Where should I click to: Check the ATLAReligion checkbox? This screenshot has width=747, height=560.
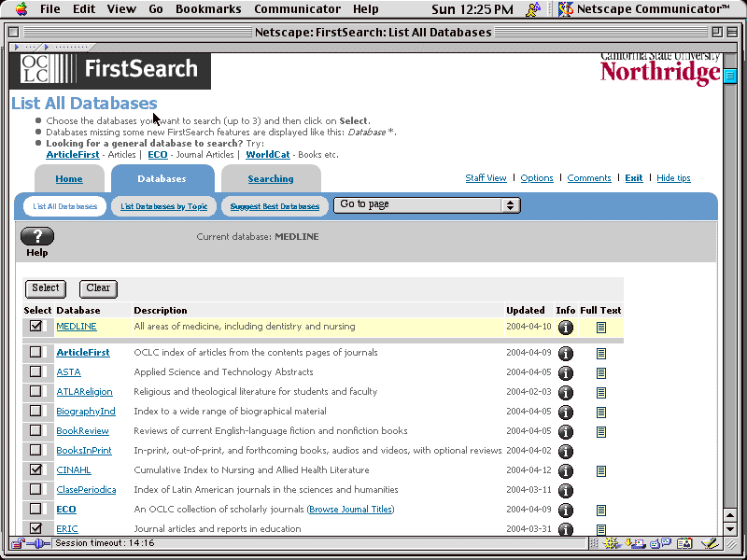(x=35, y=391)
